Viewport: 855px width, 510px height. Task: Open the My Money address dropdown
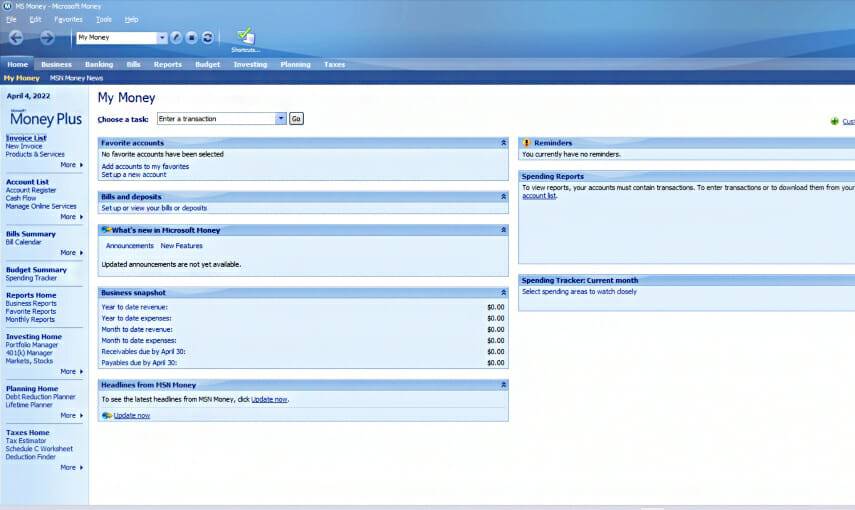pos(162,38)
